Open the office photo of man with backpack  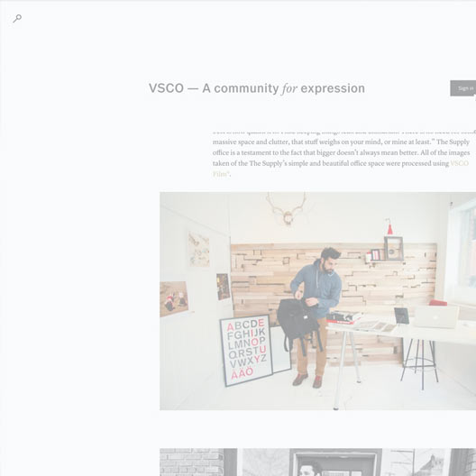[318, 301]
